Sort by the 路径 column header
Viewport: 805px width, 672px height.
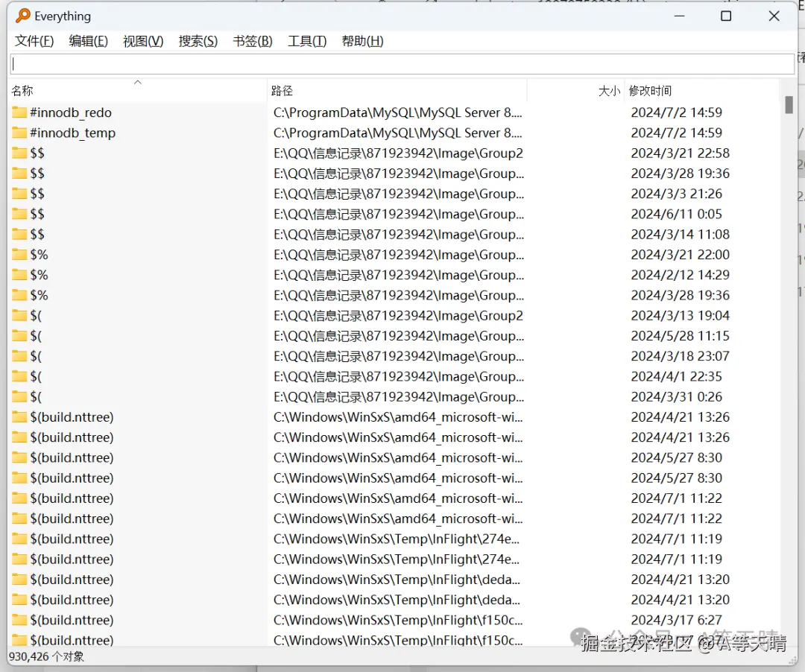(x=397, y=91)
